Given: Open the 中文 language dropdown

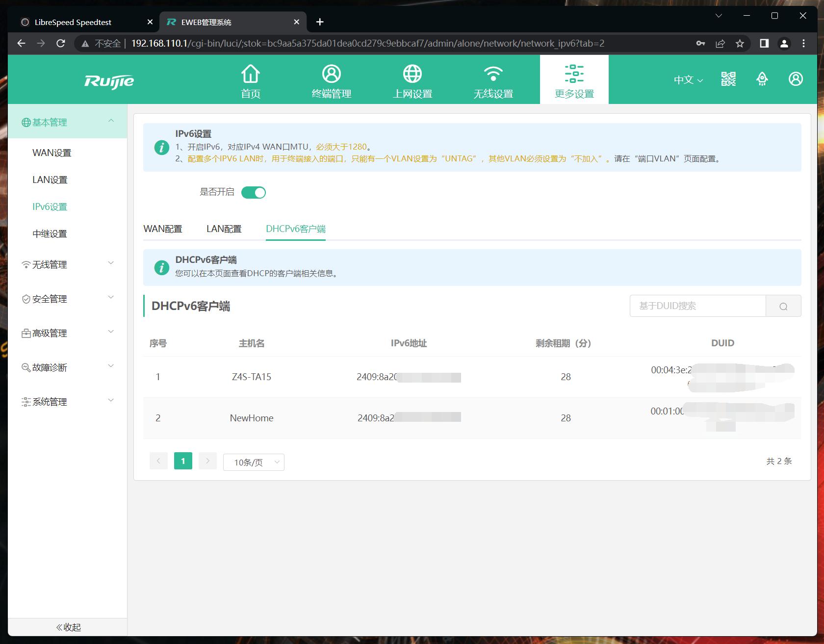Looking at the screenshot, I should [x=688, y=80].
